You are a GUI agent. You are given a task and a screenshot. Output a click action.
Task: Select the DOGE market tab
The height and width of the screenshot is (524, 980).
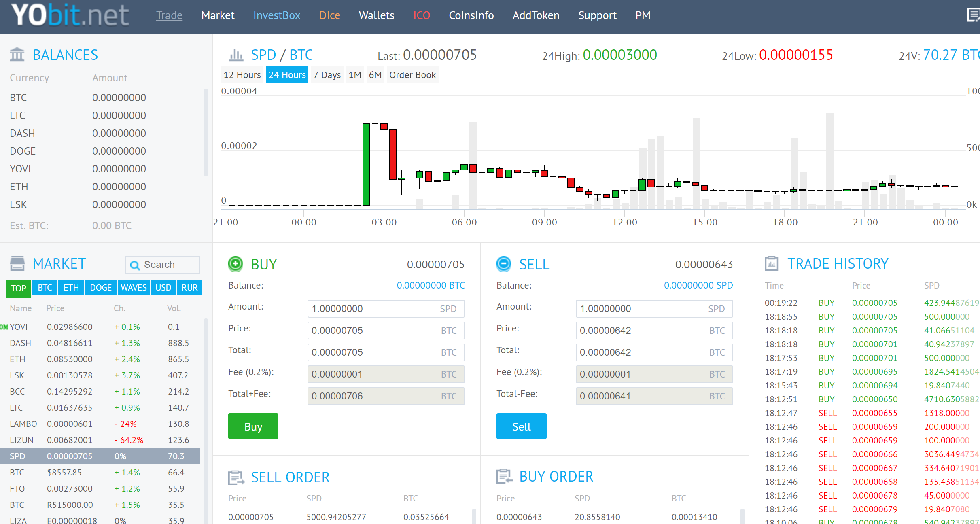click(101, 288)
